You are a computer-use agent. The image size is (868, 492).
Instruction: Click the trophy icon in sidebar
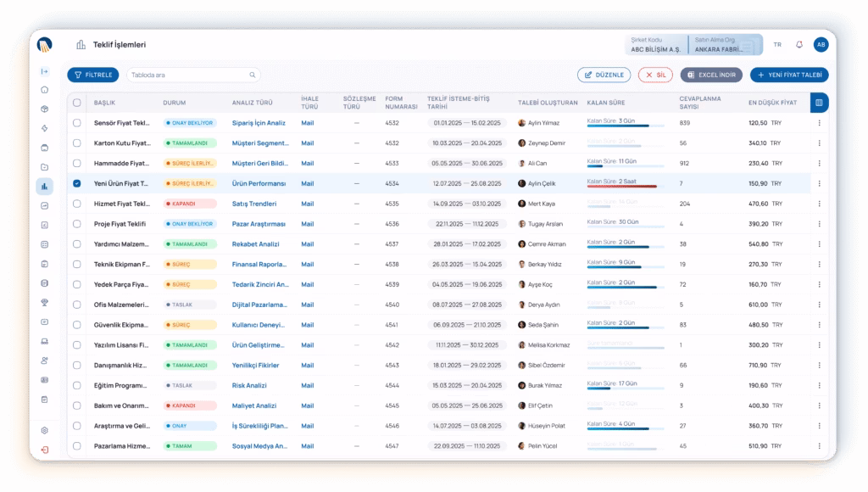tap(44, 302)
